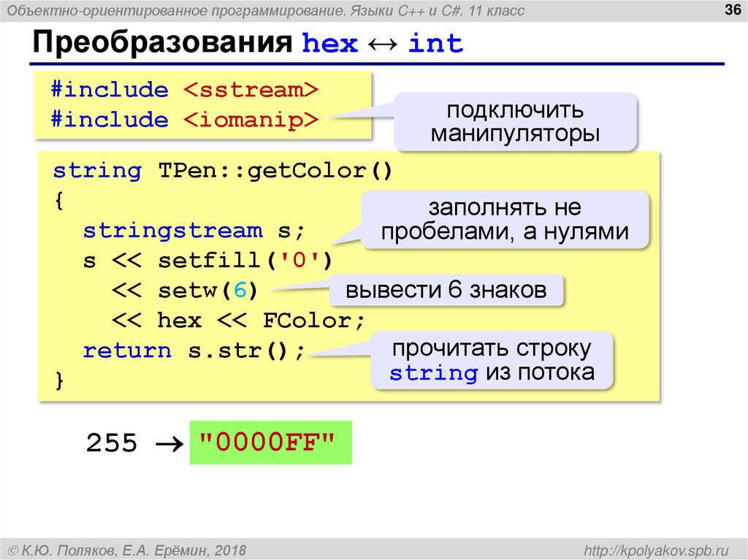Viewport: 748px width, 560px height.
Task: Click the right arrow after number 255
Action: [169, 444]
